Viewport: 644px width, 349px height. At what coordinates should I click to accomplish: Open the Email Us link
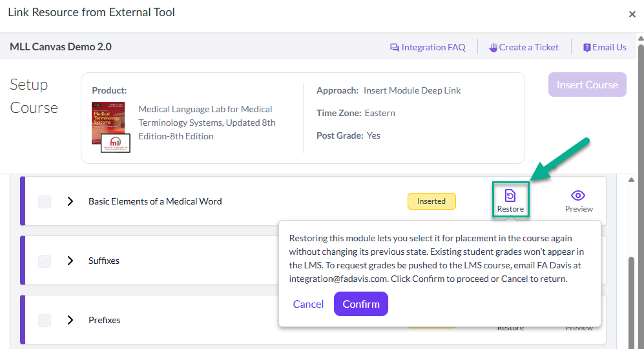point(605,47)
